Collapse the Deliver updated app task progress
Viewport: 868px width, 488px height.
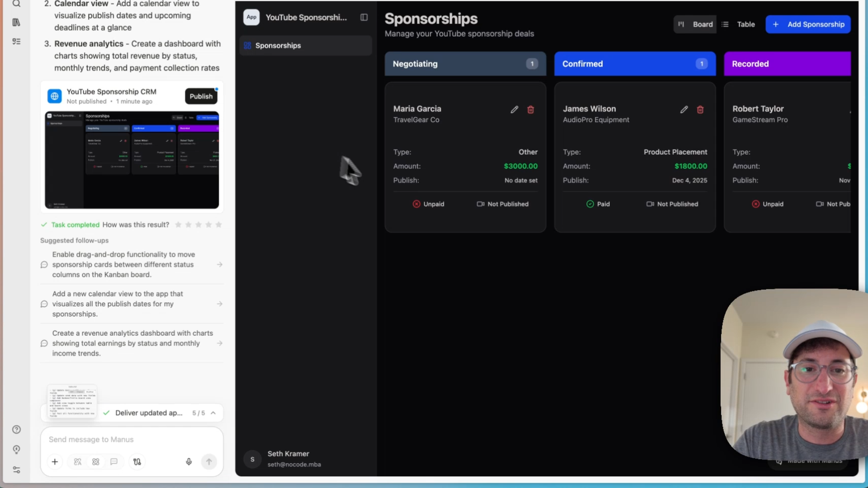(x=213, y=413)
